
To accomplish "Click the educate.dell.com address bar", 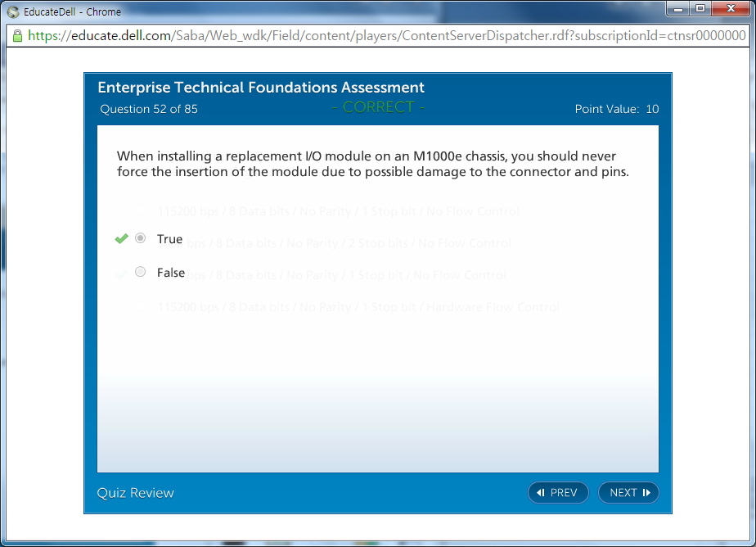I will coord(385,36).
